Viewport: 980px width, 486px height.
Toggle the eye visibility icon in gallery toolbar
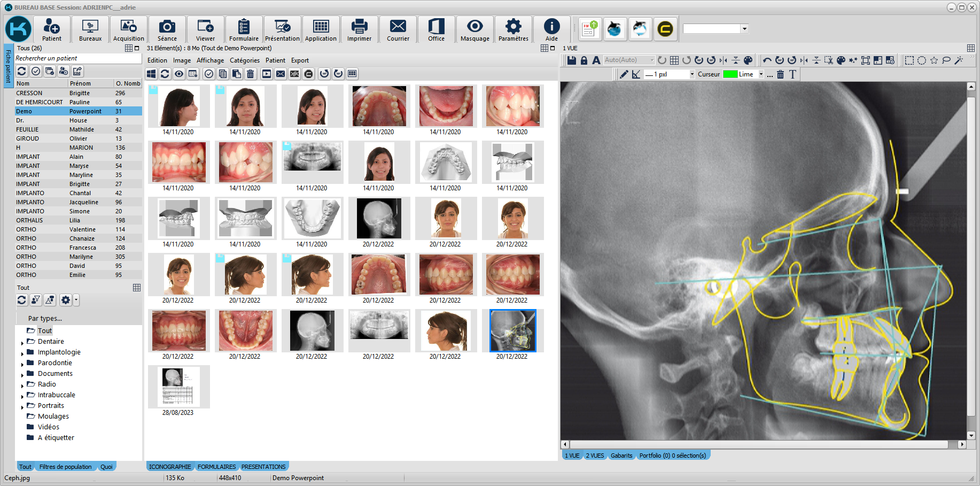click(179, 74)
